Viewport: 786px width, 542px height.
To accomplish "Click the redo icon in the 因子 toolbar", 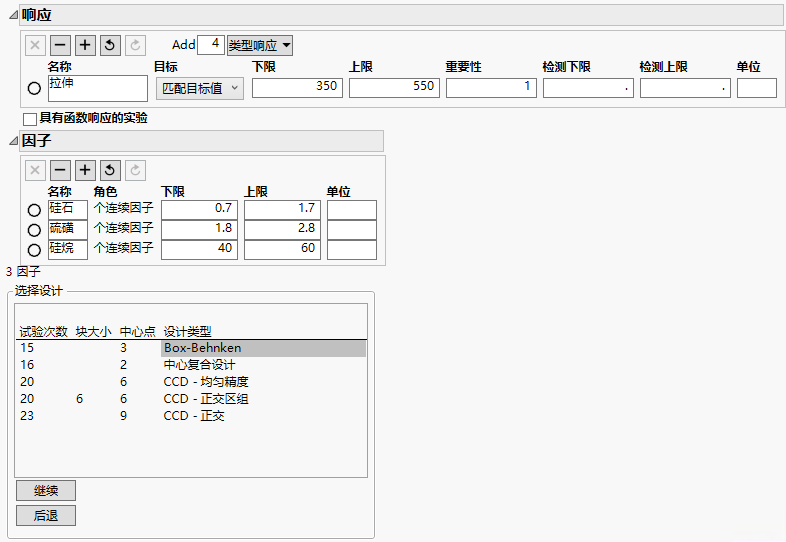I will tap(135, 170).
